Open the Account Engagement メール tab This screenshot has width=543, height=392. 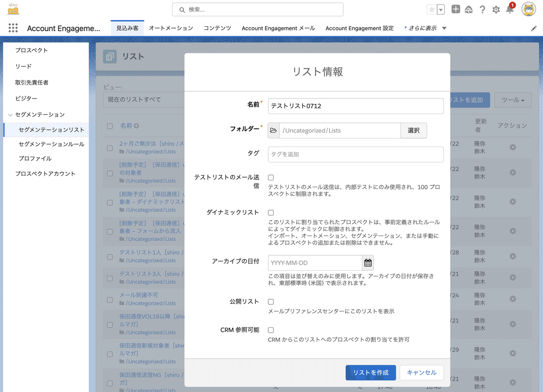tap(278, 28)
